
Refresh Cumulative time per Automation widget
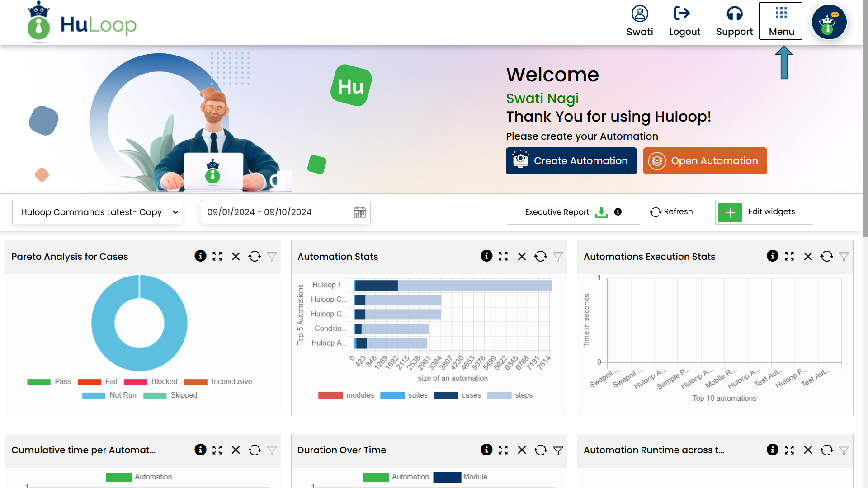click(255, 450)
